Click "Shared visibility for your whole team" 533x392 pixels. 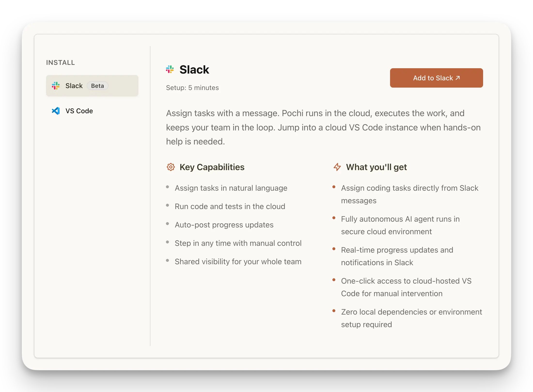[238, 262]
